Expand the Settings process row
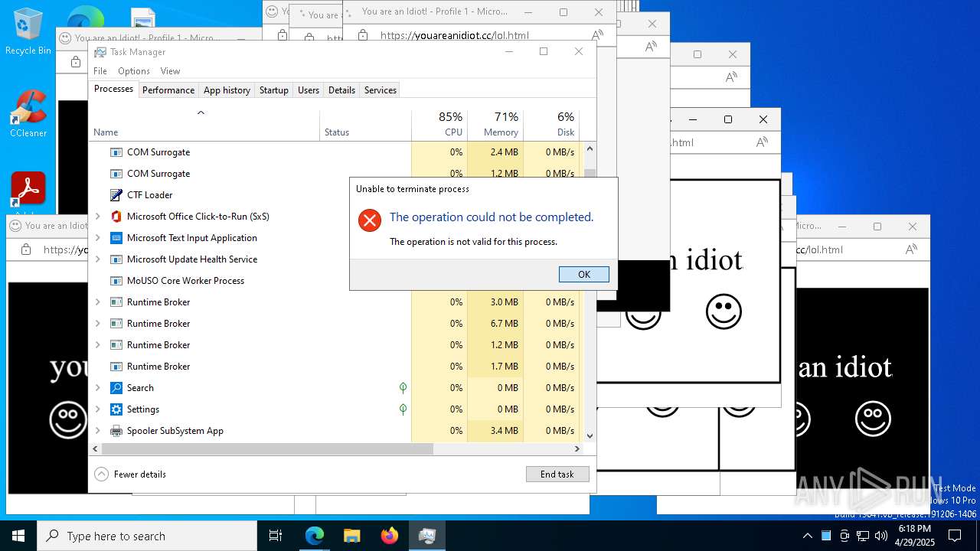980x551 pixels. 98,409
